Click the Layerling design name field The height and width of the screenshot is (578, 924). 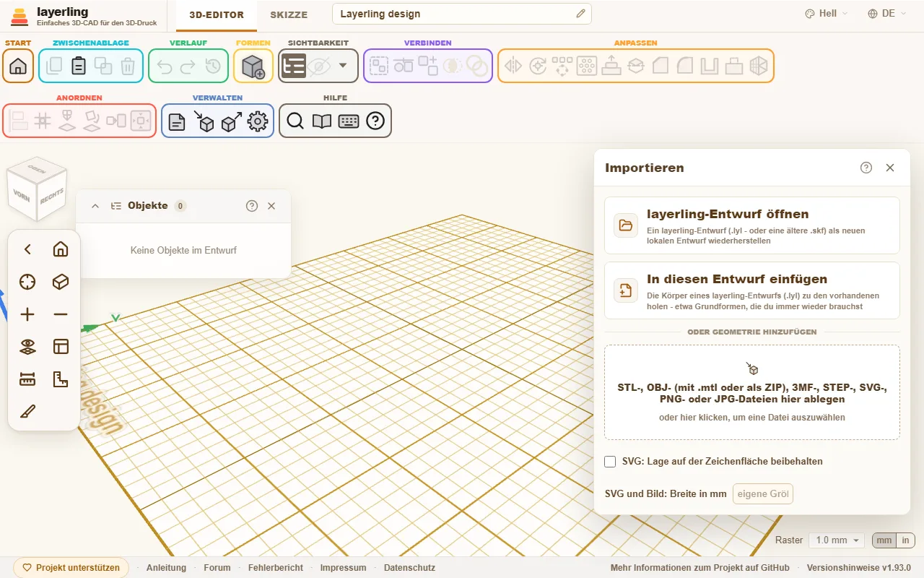[x=462, y=14]
